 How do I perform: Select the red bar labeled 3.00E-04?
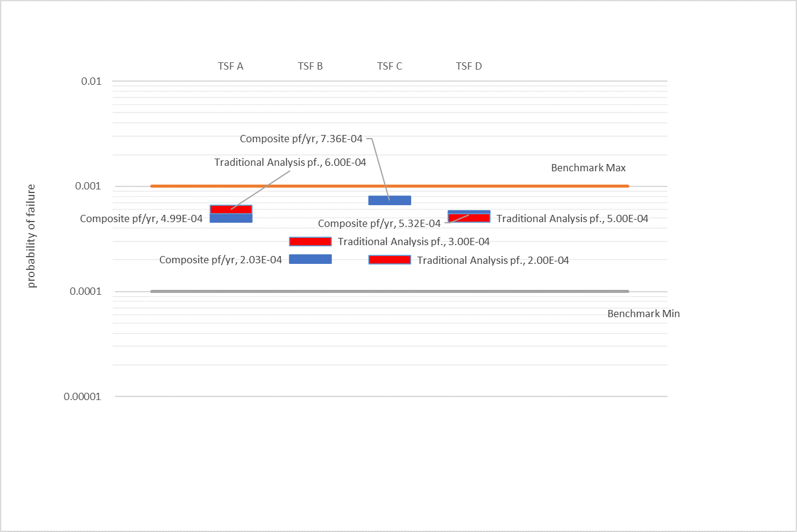tap(310, 241)
